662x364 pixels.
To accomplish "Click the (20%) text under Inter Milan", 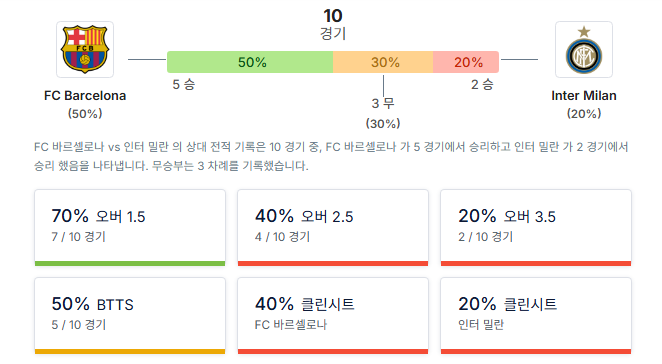I will (583, 114).
